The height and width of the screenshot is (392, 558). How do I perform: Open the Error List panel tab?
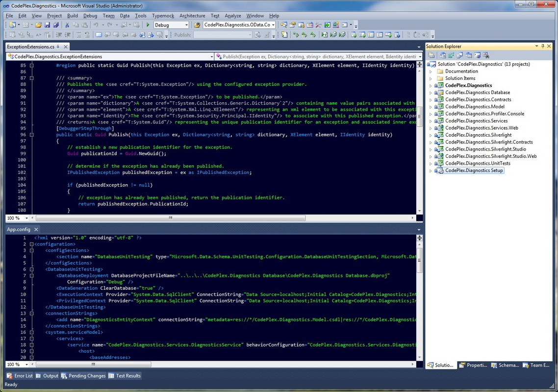(20, 376)
